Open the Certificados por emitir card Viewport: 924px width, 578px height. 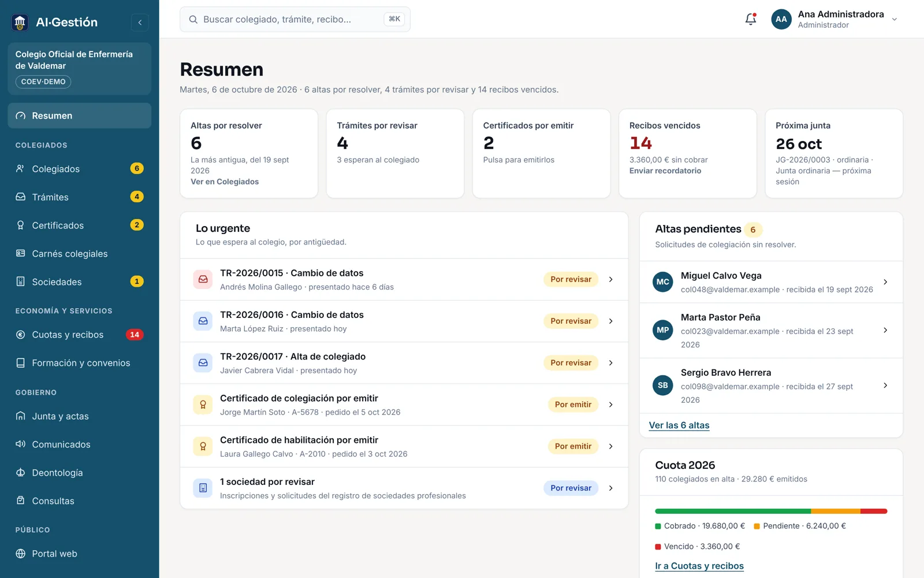point(541,154)
